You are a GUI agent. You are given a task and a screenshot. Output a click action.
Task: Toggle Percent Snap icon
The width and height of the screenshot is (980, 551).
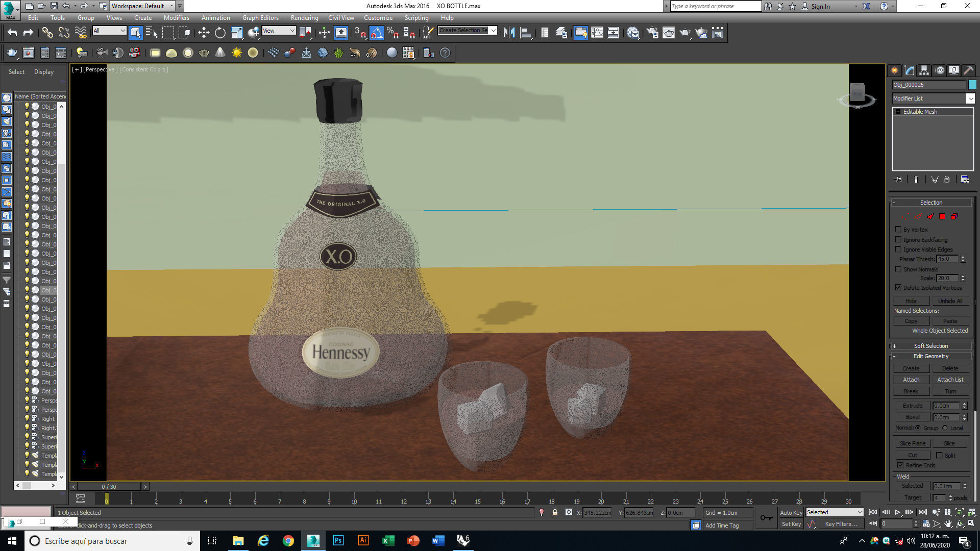click(393, 33)
